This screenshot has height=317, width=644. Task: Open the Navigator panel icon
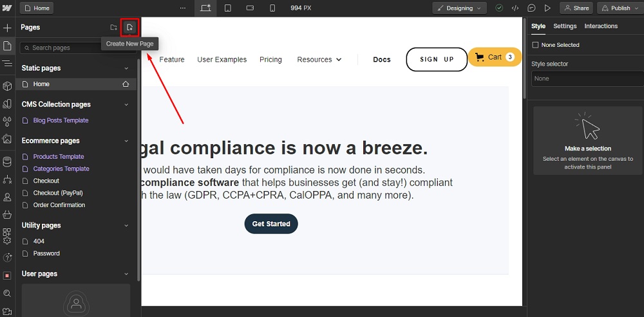pyautogui.click(x=7, y=63)
